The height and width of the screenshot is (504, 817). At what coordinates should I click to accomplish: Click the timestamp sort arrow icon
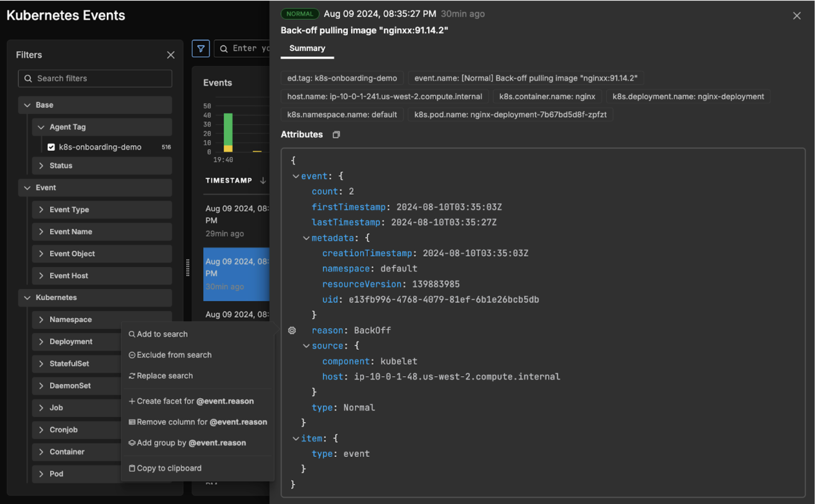263,180
